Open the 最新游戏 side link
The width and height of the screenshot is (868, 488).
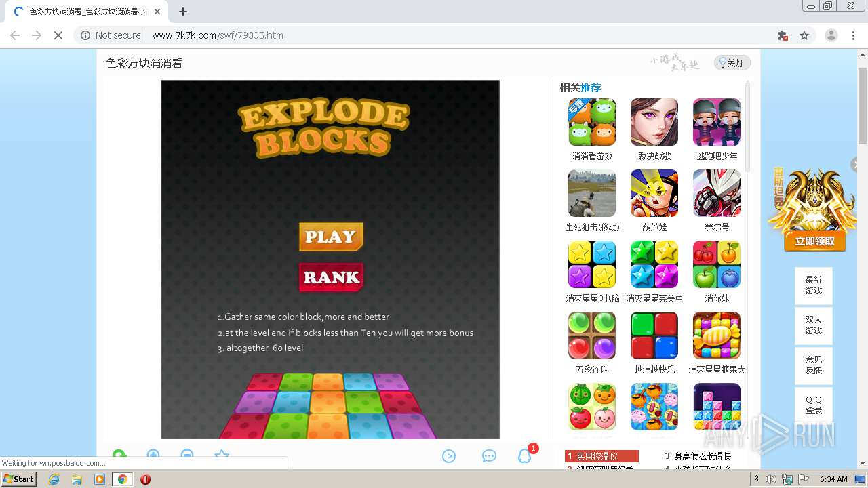(813, 285)
